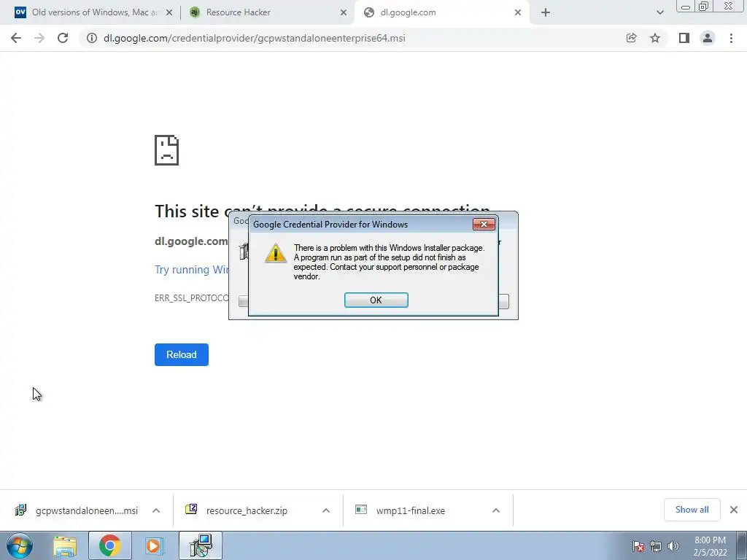747x560 pixels.
Task: Open the Chrome profile avatar
Action: click(708, 38)
